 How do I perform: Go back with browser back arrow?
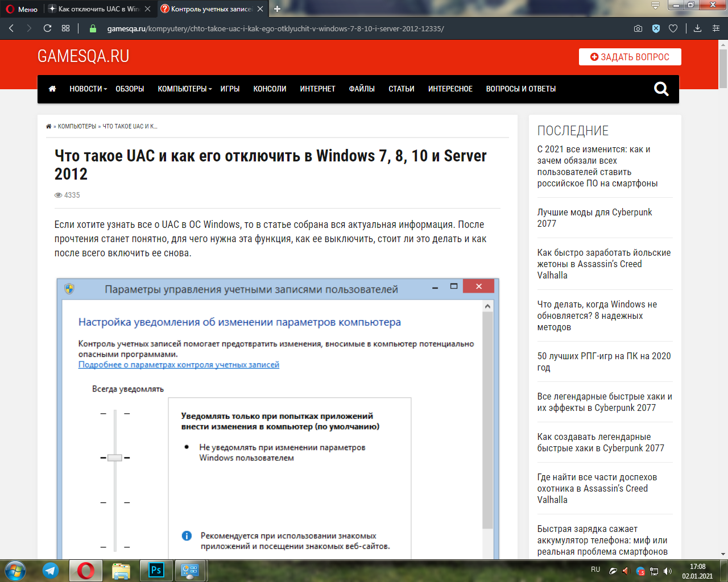(x=11, y=28)
